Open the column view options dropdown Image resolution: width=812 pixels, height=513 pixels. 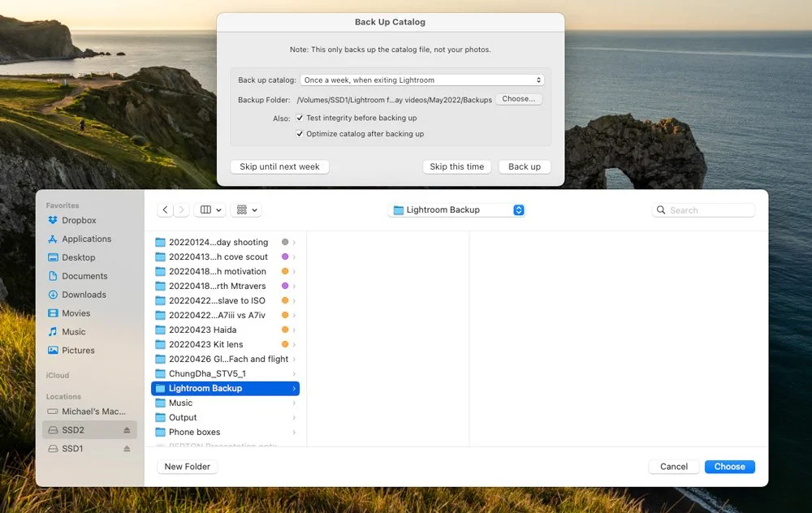[209, 209]
